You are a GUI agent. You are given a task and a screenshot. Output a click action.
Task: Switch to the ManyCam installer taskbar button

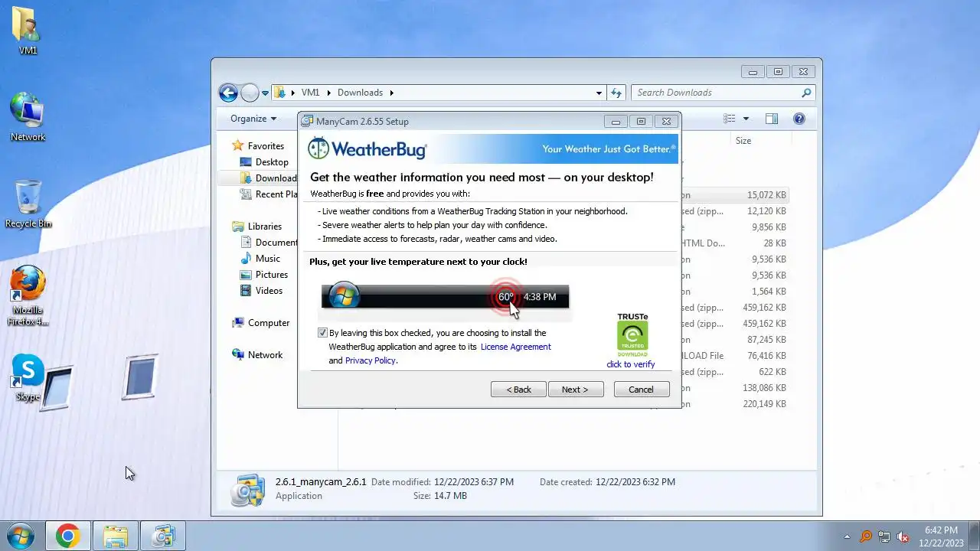click(x=163, y=536)
